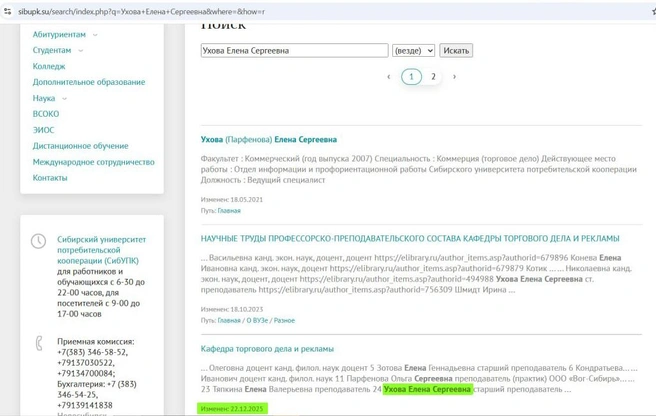This screenshot has height=416, width=656.
Task: Open Абитуриентам menu item
Action: tap(59, 34)
